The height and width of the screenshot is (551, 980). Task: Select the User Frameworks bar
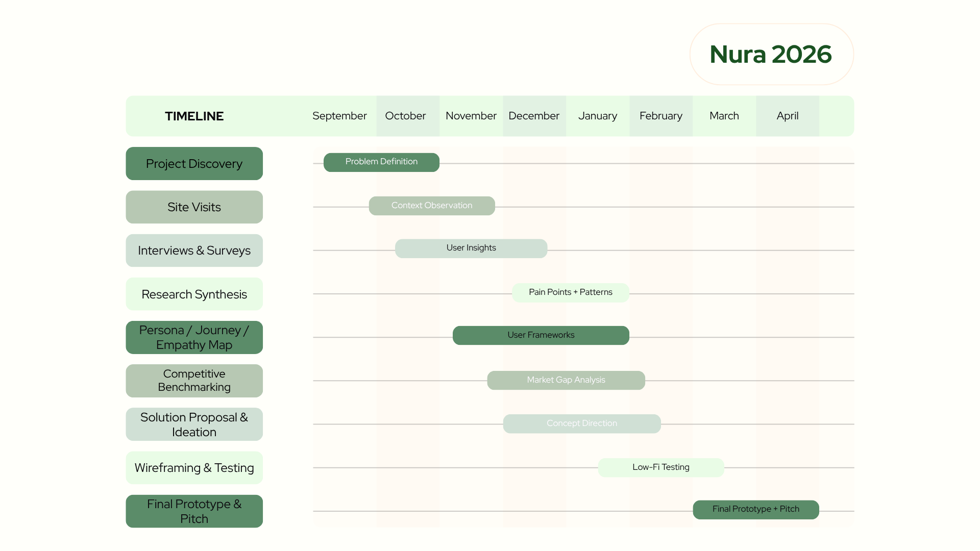click(x=541, y=335)
